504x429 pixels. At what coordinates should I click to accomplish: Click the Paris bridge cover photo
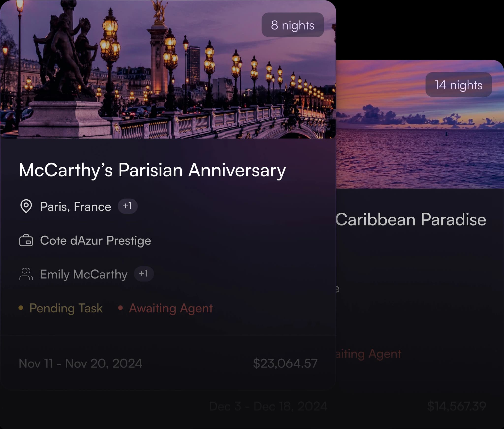168,69
